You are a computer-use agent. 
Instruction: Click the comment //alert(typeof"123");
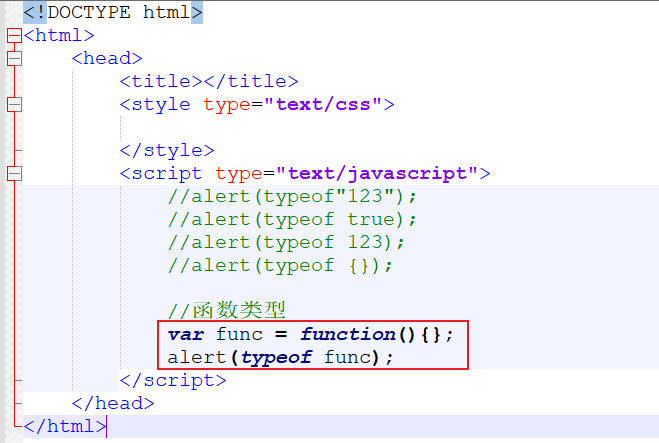click(x=293, y=197)
